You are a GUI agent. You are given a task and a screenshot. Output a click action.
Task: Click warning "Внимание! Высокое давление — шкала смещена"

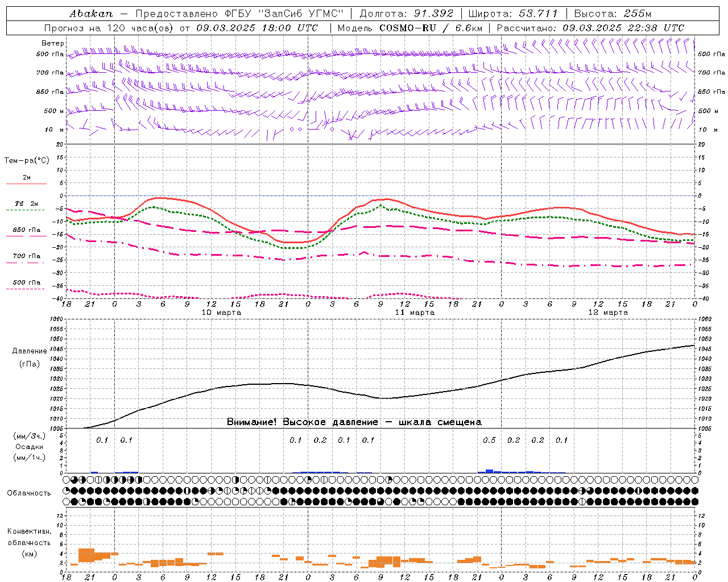[354, 422]
